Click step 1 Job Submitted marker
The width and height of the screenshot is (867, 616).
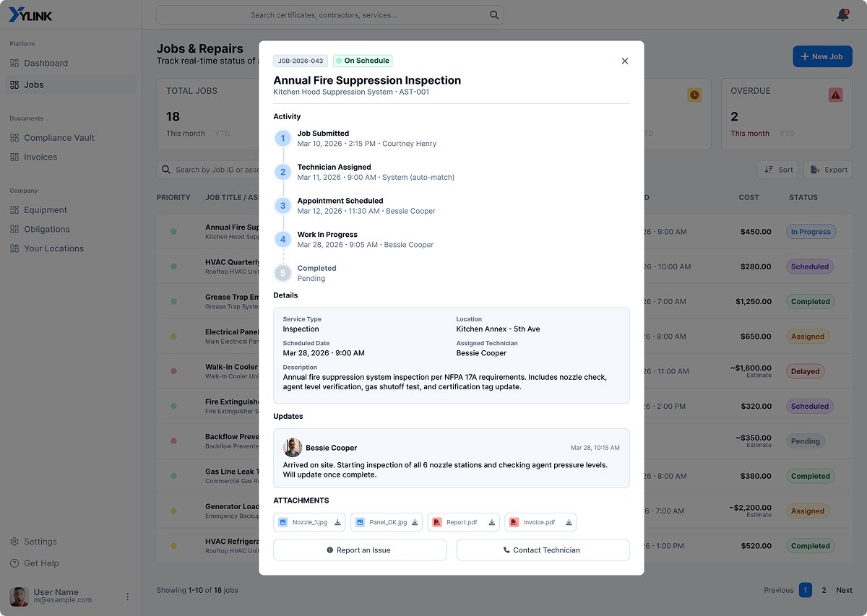[x=283, y=138]
